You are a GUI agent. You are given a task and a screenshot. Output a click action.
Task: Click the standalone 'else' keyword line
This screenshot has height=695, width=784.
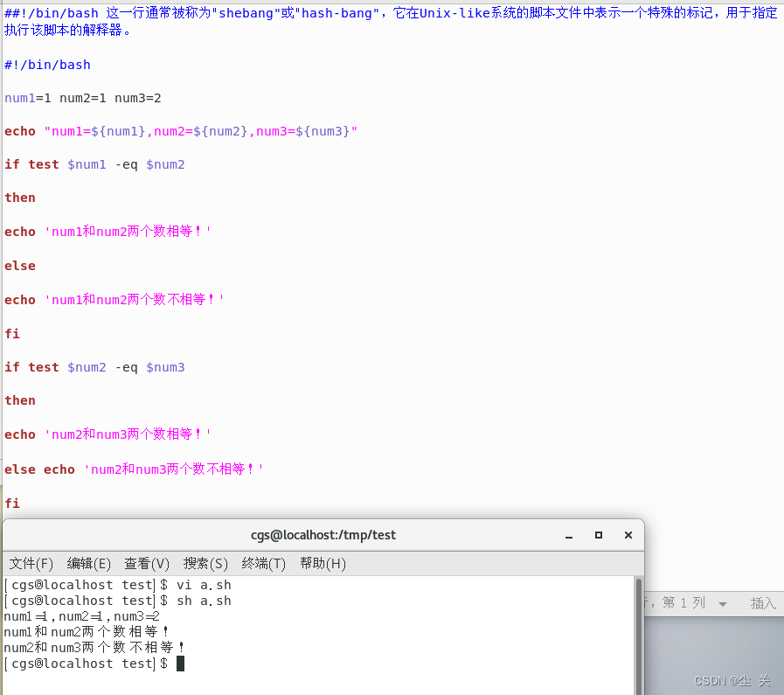click(x=20, y=266)
